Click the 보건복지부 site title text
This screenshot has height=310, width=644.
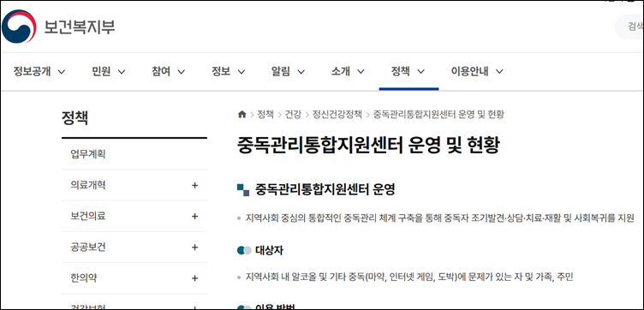[x=80, y=27]
